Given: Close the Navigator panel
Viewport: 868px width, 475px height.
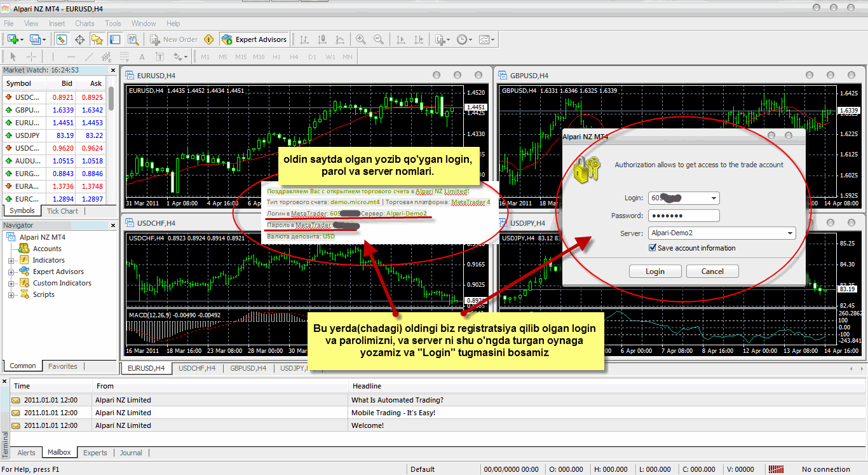Looking at the screenshot, I should click(112, 225).
